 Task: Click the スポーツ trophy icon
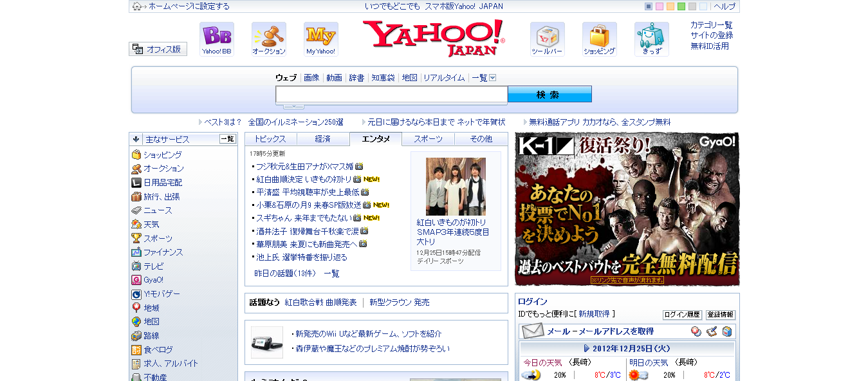[136, 238]
